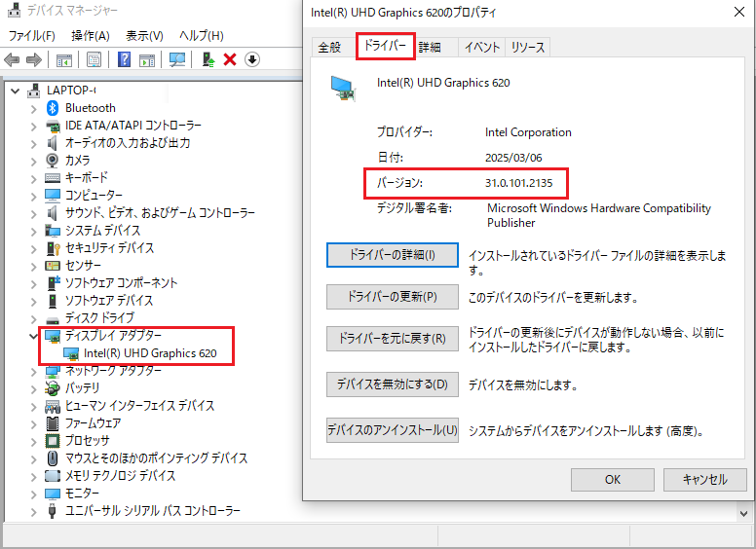Expand the ソフトウェア デバイス category
The width and height of the screenshot is (756, 549).
pyautogui.click(x=33, y=302)
